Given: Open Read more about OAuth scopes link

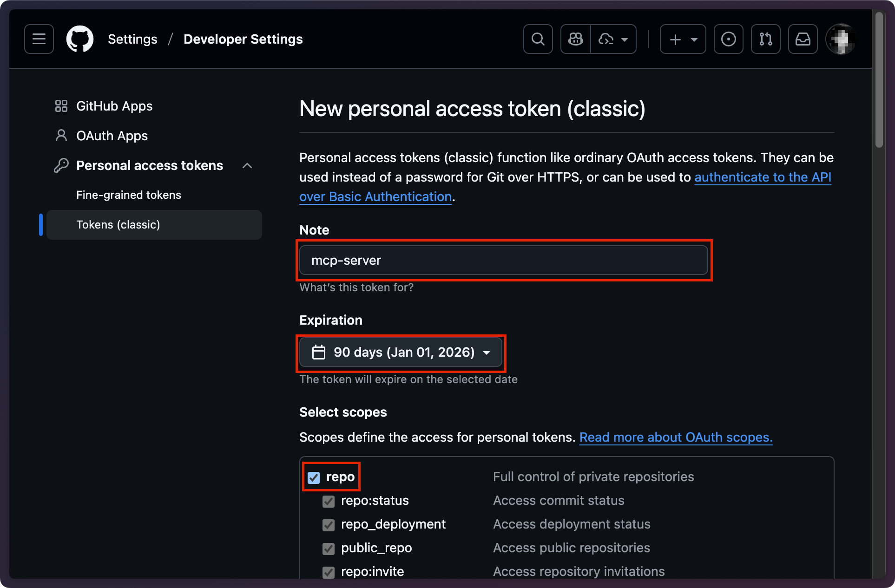Looking at the screenshot, I should 676,438.
